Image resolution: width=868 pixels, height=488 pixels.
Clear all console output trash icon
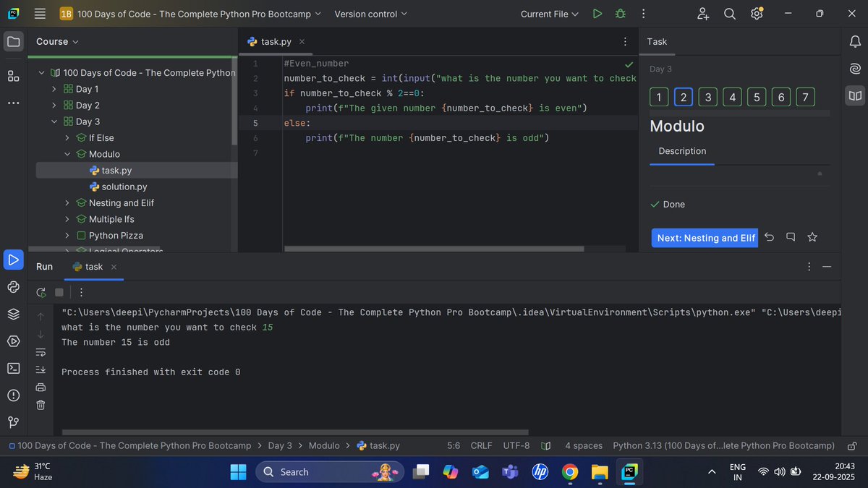tap(41, 405)
